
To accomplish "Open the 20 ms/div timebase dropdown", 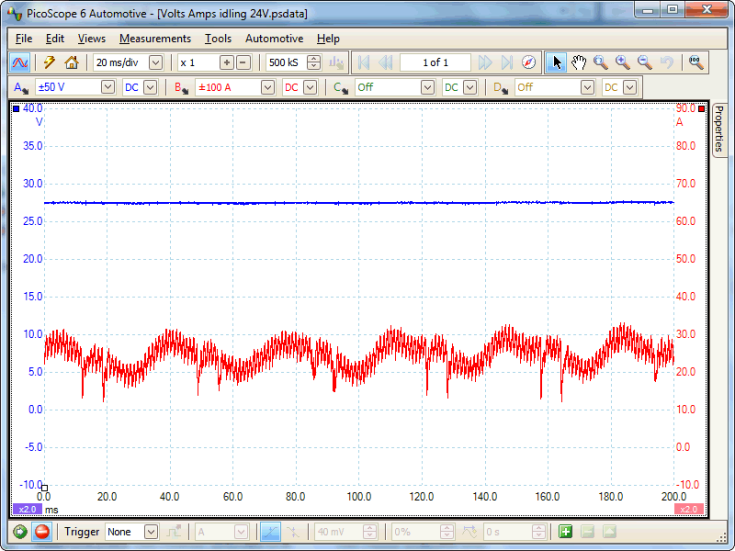I will [155, 62].
